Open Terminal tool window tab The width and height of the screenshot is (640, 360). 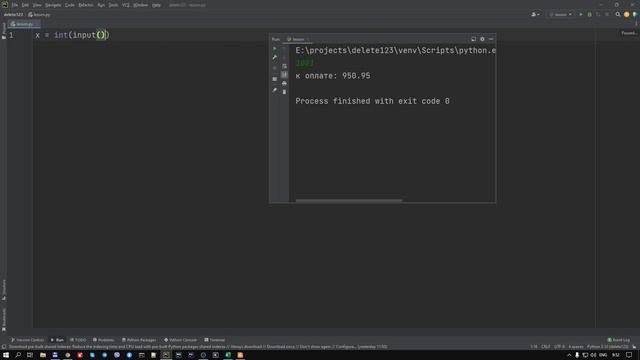click(x=215, y=340)
